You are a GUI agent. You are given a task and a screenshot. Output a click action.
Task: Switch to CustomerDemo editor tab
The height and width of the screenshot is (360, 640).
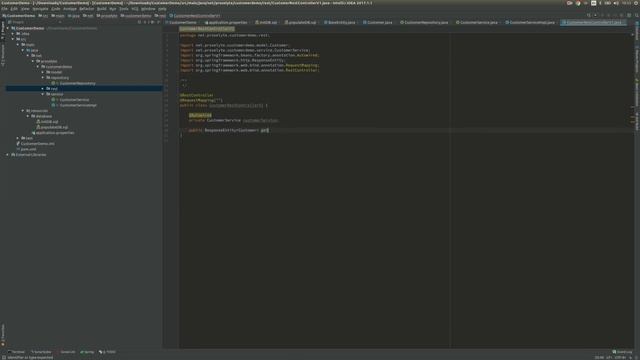click(182, 22)
